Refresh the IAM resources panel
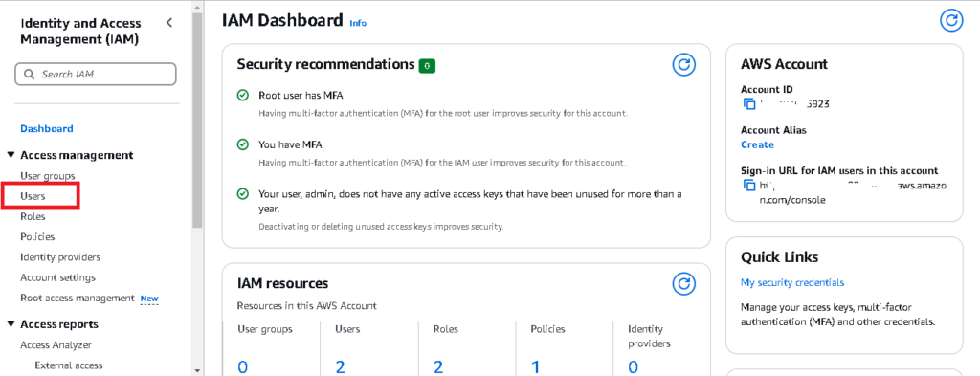 (683, 283)
